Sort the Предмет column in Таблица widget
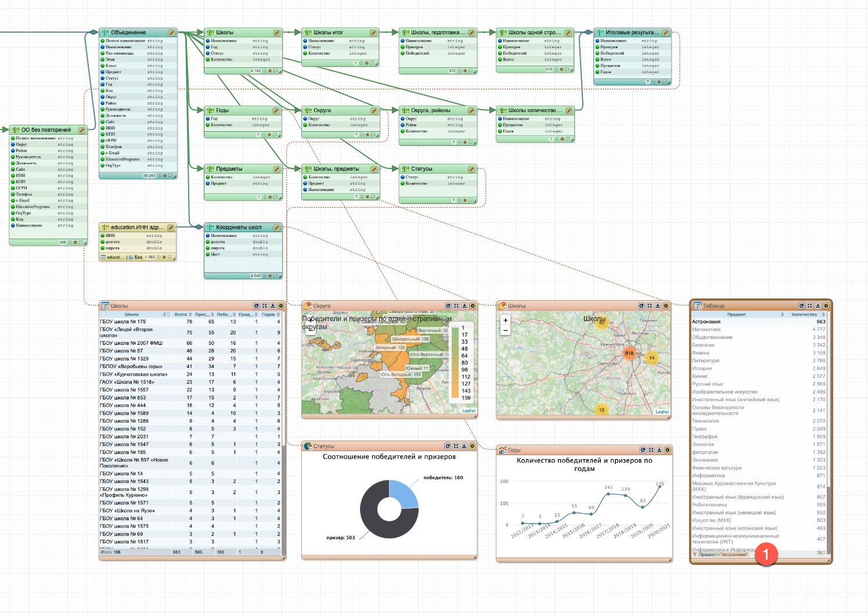This screenshot has height=616, width=868. (782, 315)
